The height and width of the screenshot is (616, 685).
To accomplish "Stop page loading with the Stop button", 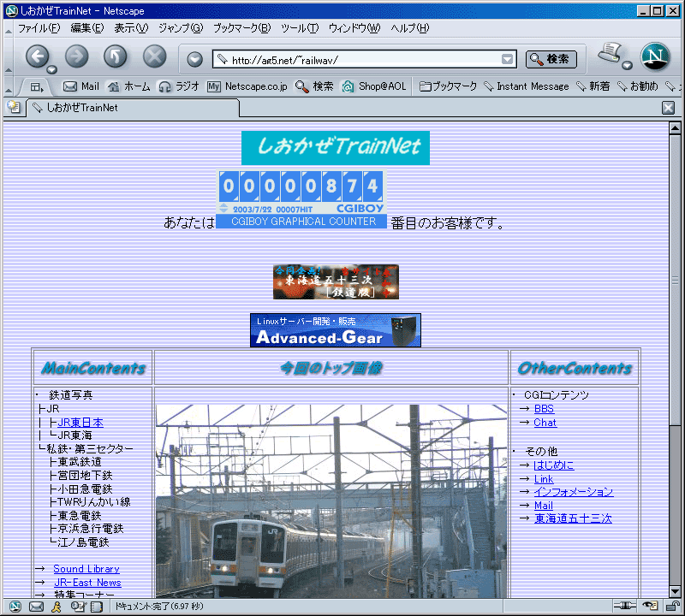I will [x=155, y=56].
